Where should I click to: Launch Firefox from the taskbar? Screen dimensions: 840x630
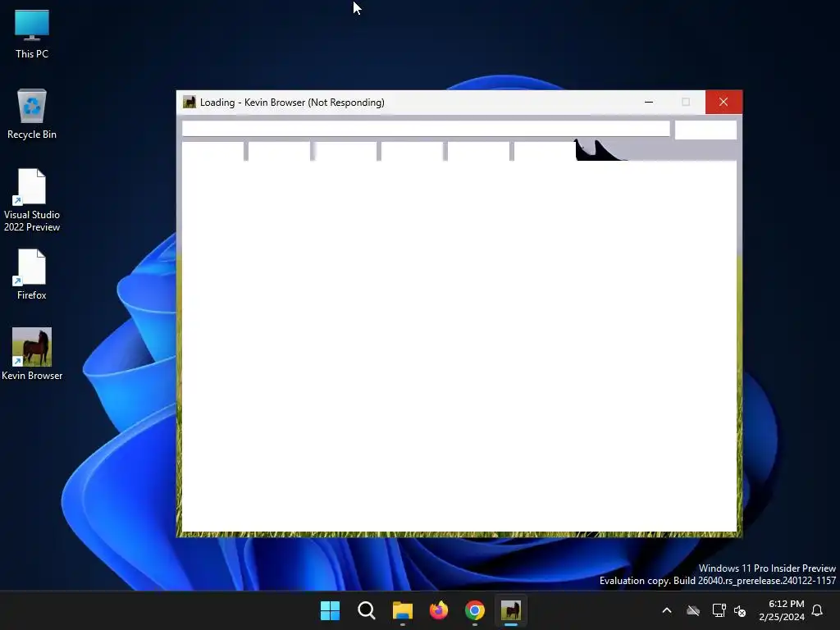pyautogui.click(x=439, y=610)
